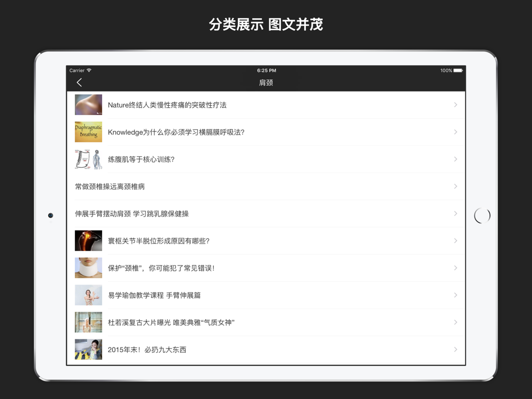The height and width of the screenshot is (399, 532).
Task: Tap the iPad home button
Action: pos(482,215)
